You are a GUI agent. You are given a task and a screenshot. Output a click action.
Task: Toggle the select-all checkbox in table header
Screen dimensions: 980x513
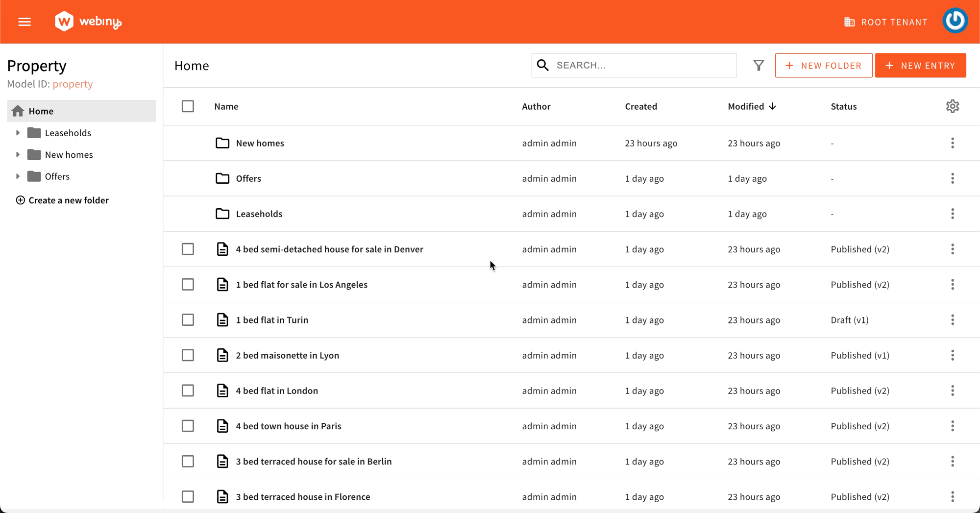click(188, 106)
